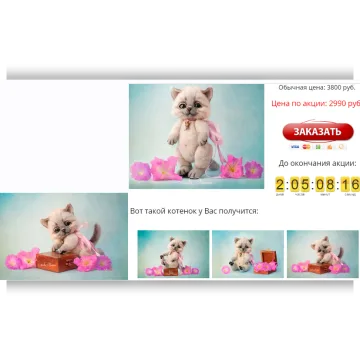Click the countdown days digit 2
Screen dimensions: 360x360
pos(280,184)
